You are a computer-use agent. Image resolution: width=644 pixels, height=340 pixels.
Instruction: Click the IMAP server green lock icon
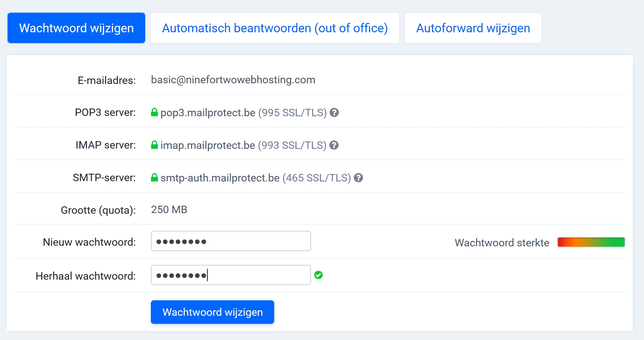pos(154,145)
